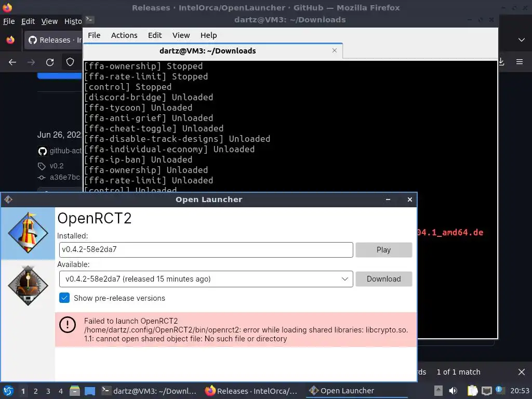
Task: Open Firefox tracking protection shield icon
Action: 70,62
